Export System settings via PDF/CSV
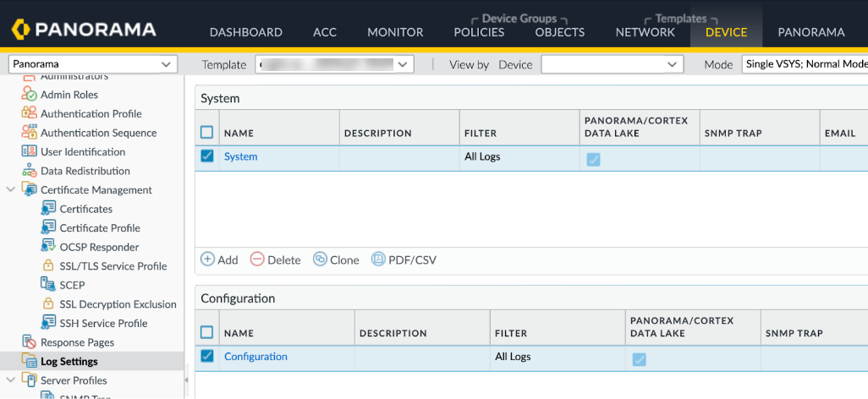The height and width of the screenshot is (399, 868). click(404, 260)
